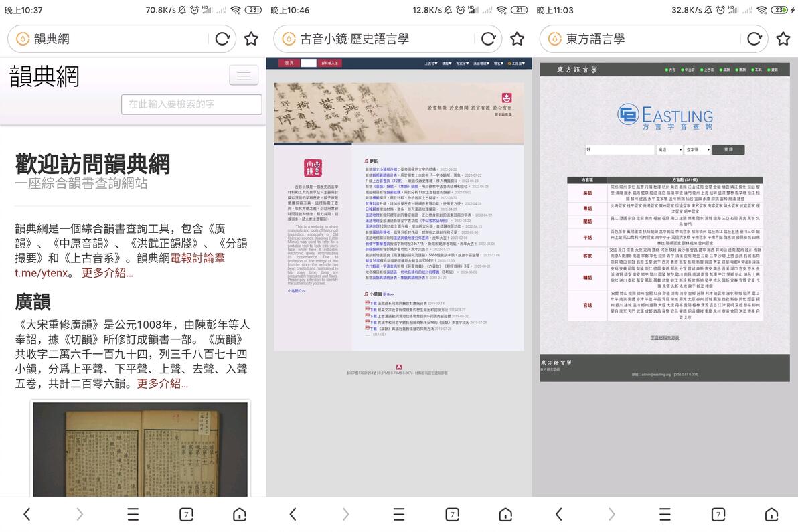This screenshot has height=532, width=798.
Task: Open tab switcher in 韻典網 screen
Action: 186,514
